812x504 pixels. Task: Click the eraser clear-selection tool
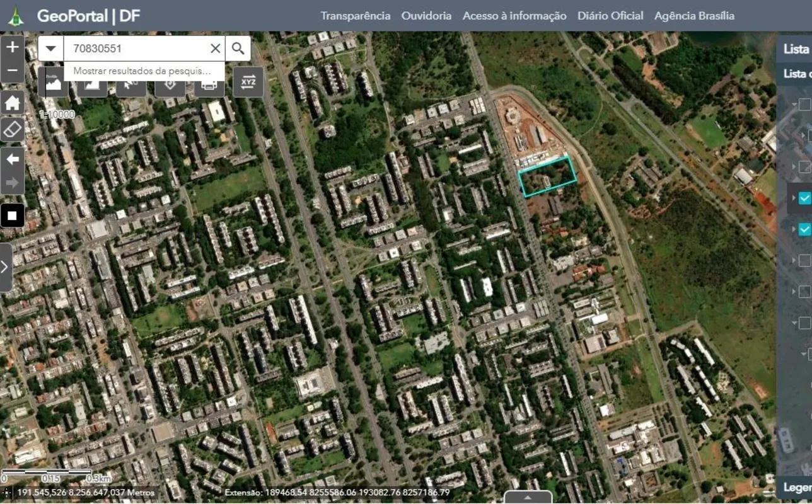[x=13, y=130]
